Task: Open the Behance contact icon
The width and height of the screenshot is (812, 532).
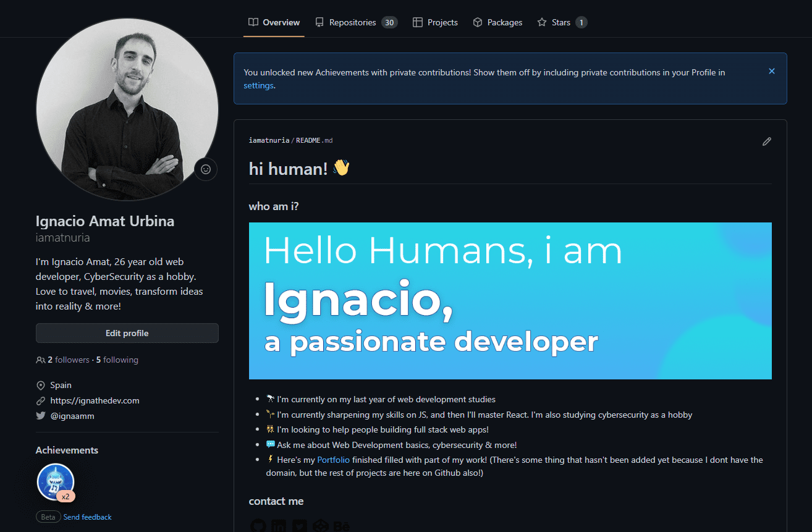Action: pyautogui.click(x=341, y=526)
